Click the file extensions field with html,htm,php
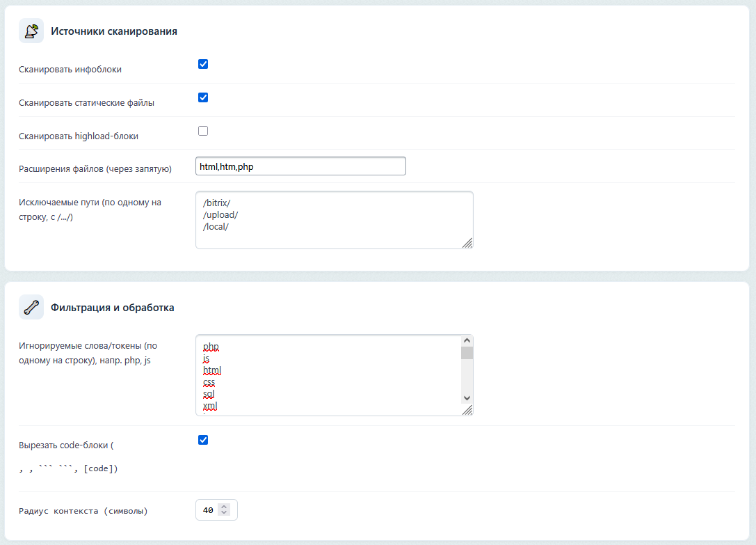Image resolution: width=756 pixels, height=545 pixels. point(300,166)
